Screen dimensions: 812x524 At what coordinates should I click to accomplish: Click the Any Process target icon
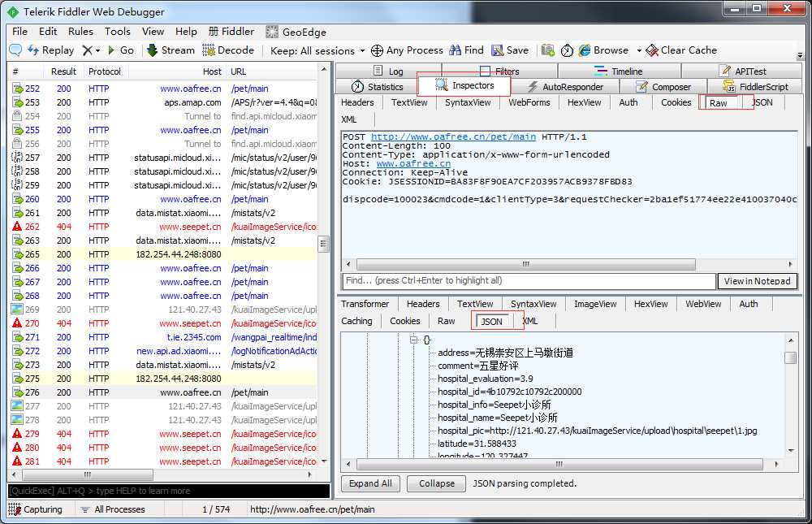coord(377,50)
